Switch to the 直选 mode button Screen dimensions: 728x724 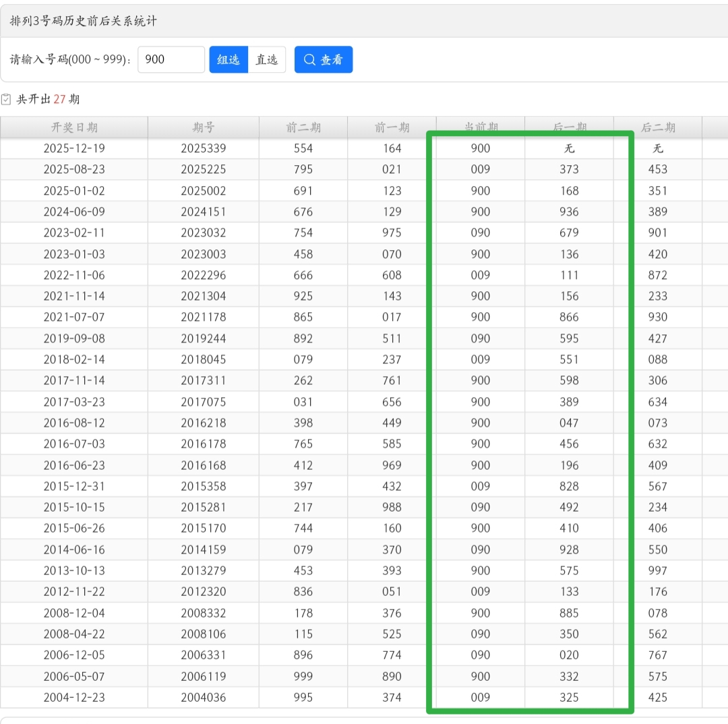click(x=267, y=59)
